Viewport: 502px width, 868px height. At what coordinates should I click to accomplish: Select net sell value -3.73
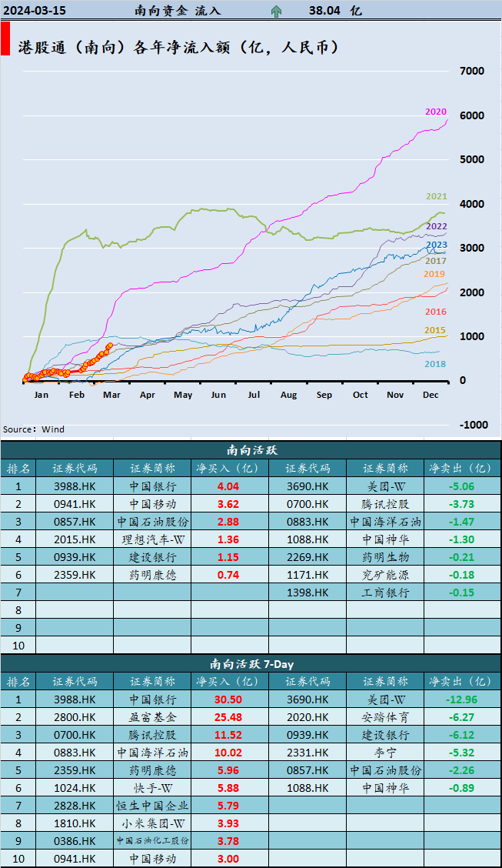click(460, 504)
